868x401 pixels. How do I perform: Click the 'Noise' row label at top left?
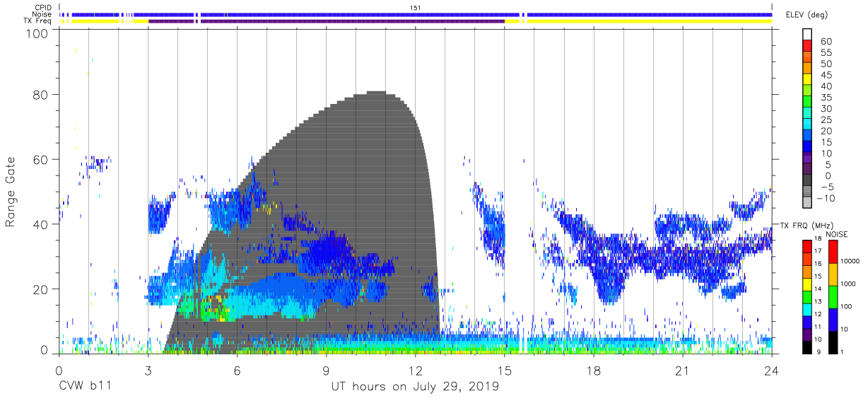[x=42, y=14]
